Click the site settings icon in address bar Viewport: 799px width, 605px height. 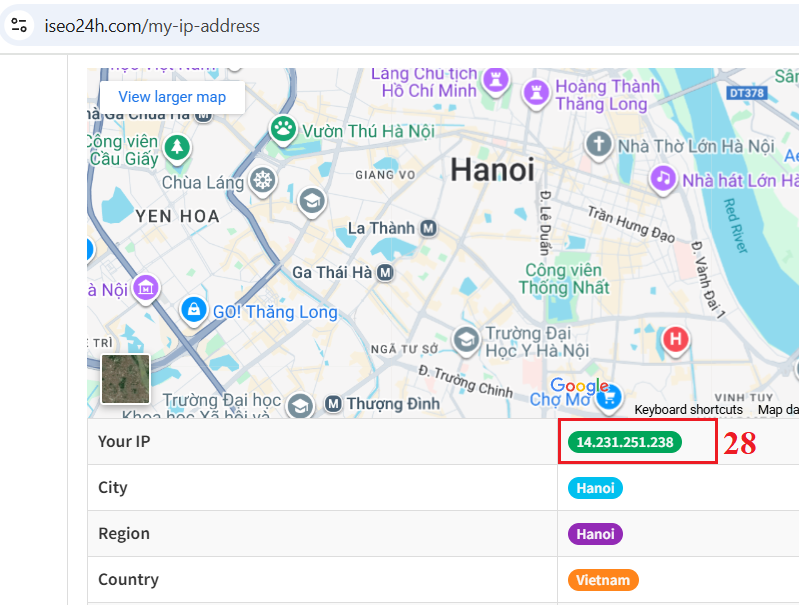pyautogui.click(x=18, y=26)
